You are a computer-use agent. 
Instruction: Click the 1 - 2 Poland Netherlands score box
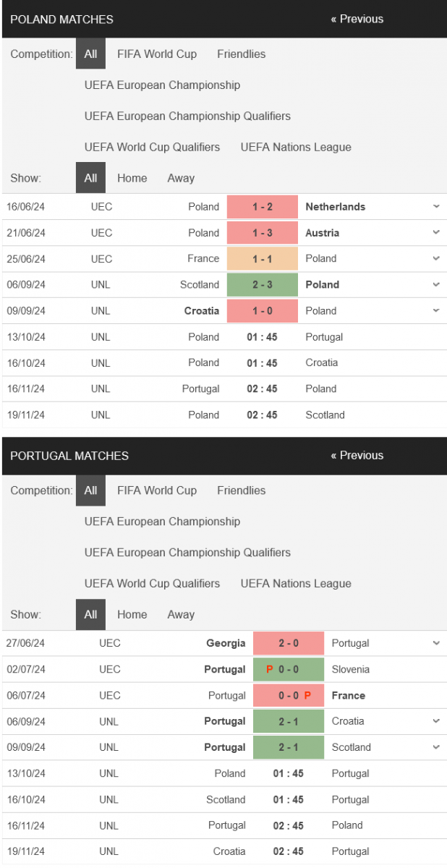[263, 207]
